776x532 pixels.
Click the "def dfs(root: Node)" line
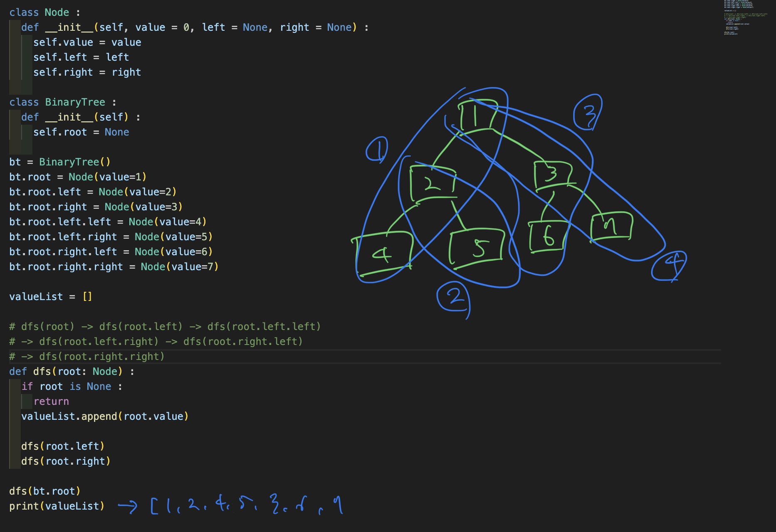coord(72,372)
